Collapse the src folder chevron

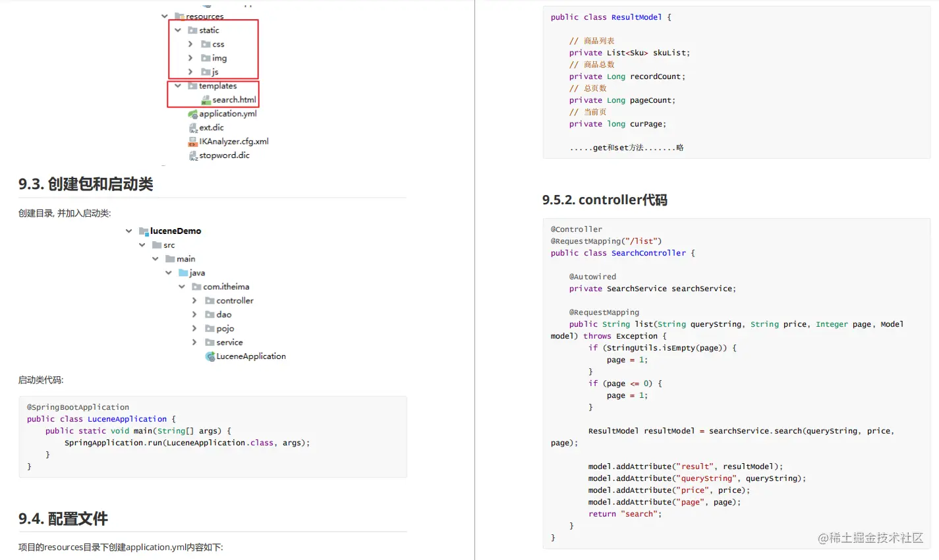click(142, 245)
